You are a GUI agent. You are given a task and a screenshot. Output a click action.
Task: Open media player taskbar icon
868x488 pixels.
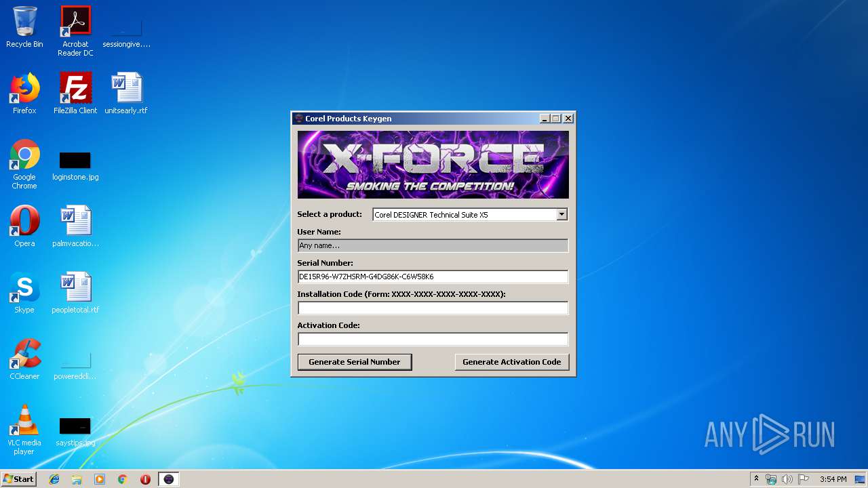[100, 479]
